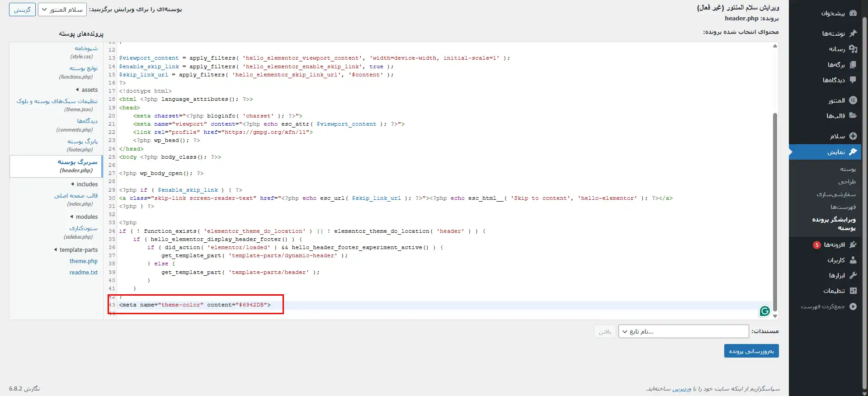Open functions.php theme functions file link
This screenshot has height=396, width=868.
(83, 68)
